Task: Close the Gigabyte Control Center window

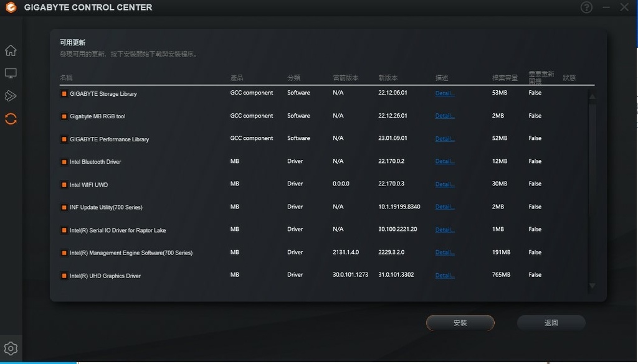Action: (624, 7)
